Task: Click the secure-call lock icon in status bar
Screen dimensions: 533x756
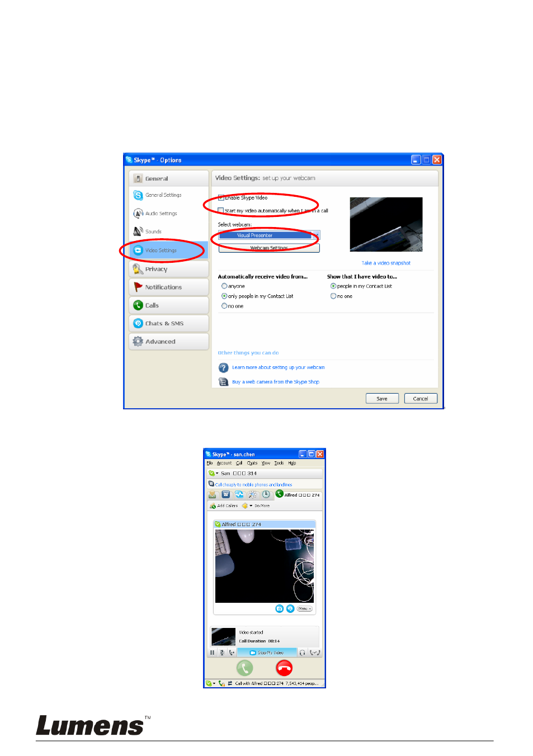Action: point(221,683)
